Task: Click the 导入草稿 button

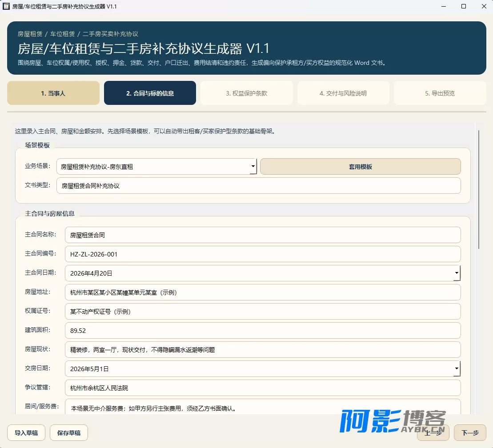Action: (x=26, y=433)
